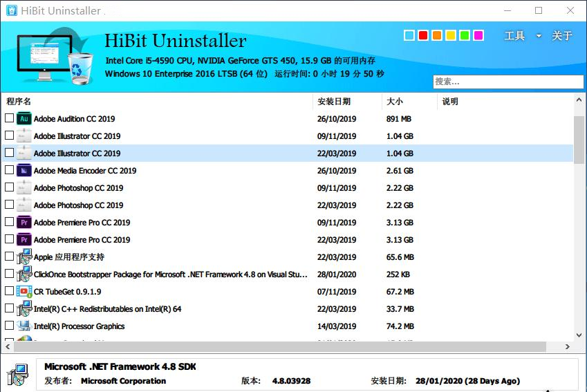
Task: Click Microsoft .NET Framework 4.8 SDK title
Action: [120, 366]
